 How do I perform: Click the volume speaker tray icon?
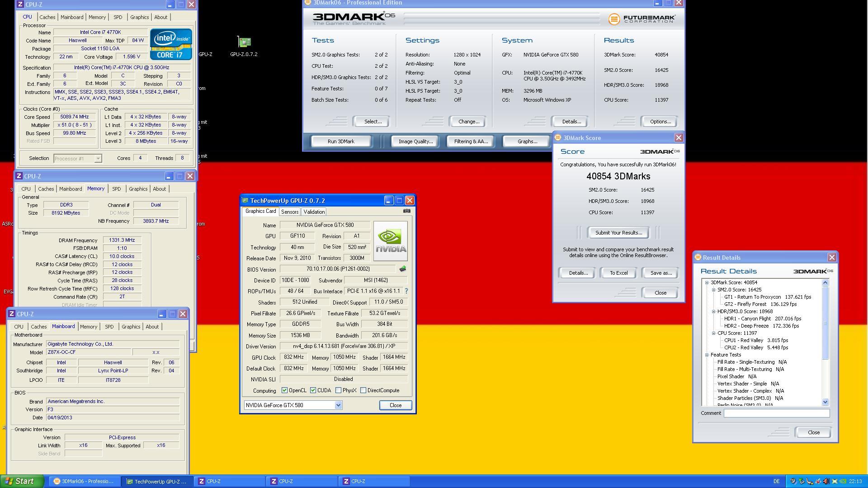pos(826,481)
